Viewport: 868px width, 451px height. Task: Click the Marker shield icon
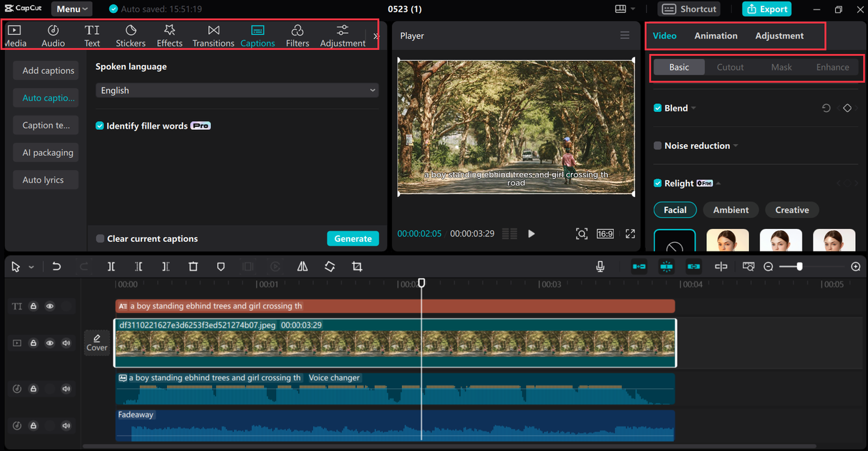(x=221, y=266)
